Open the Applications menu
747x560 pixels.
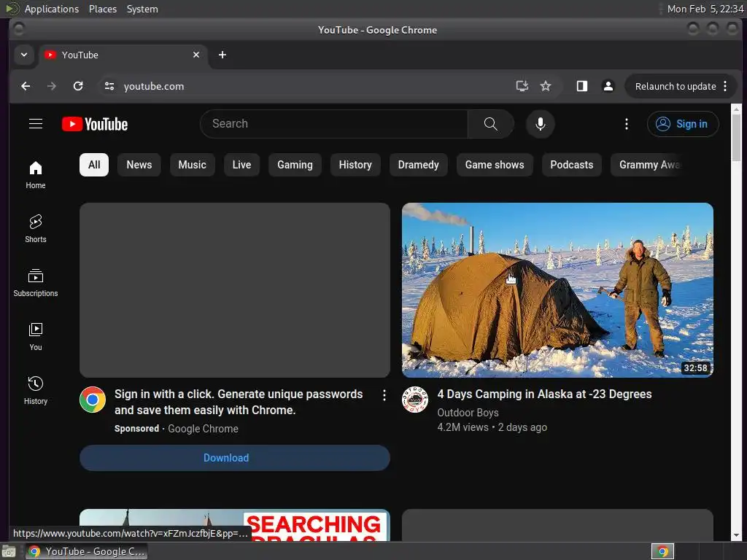(52, 9)
